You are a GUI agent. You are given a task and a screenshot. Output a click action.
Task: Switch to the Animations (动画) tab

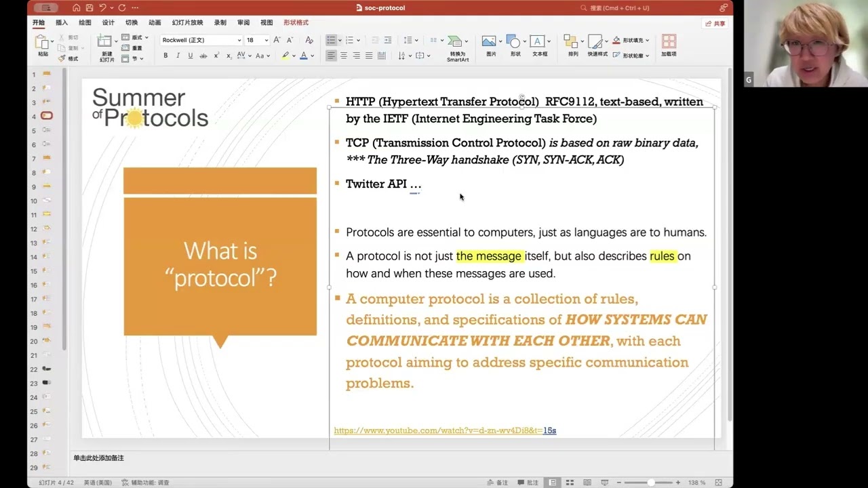pos(155,22)
